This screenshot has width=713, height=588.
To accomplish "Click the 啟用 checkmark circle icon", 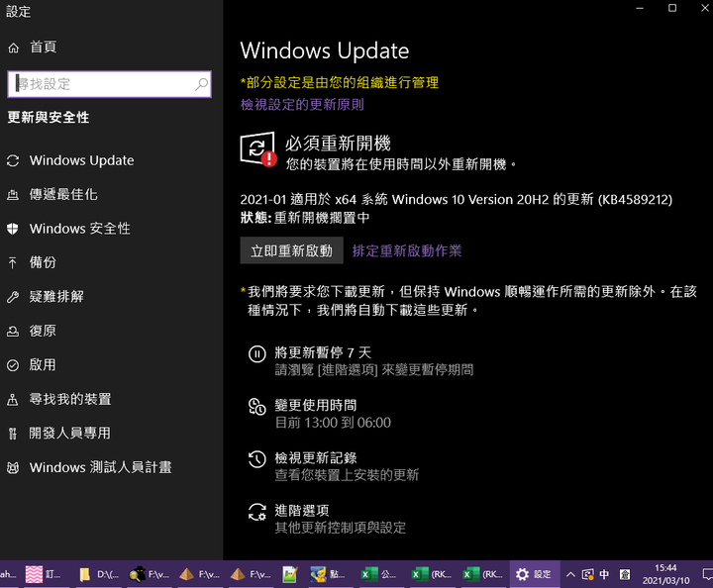I will (13, 365).
